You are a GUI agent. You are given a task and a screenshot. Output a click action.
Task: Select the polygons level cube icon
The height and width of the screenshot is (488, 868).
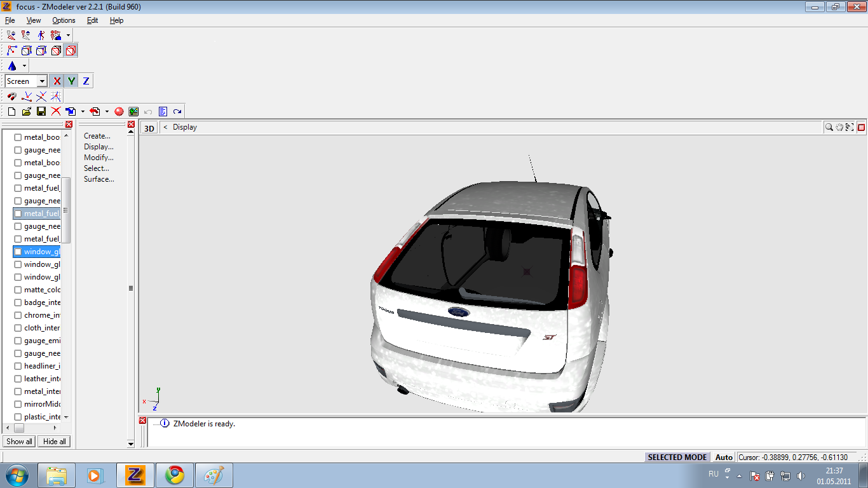coord(41,50)
